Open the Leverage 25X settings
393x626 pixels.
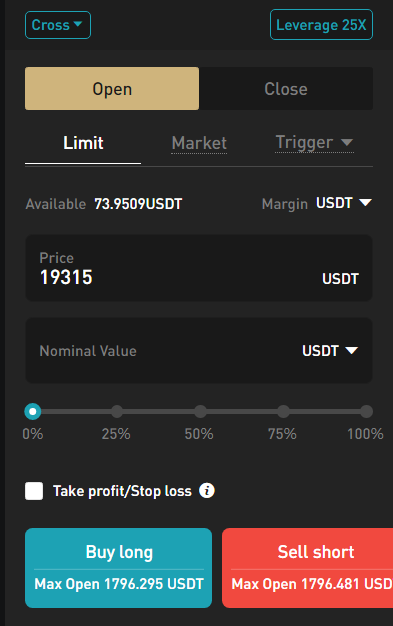coord(321,25)
